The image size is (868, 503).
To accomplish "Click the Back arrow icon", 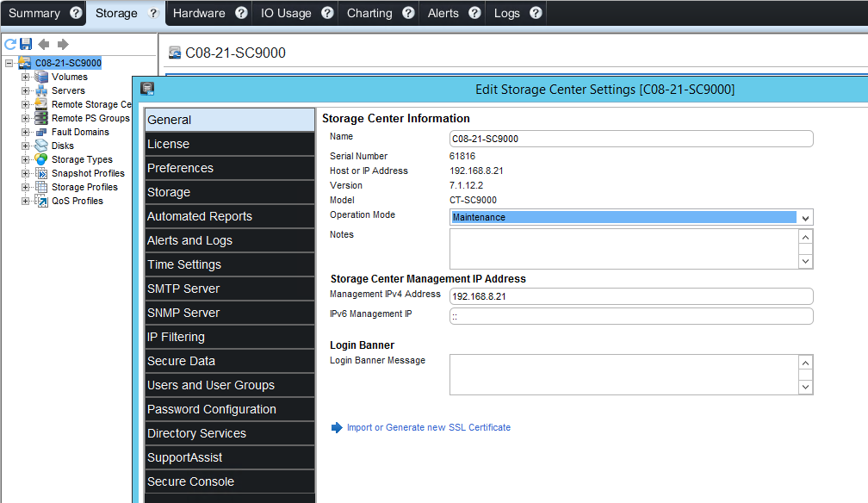I will tap(44, 44).
